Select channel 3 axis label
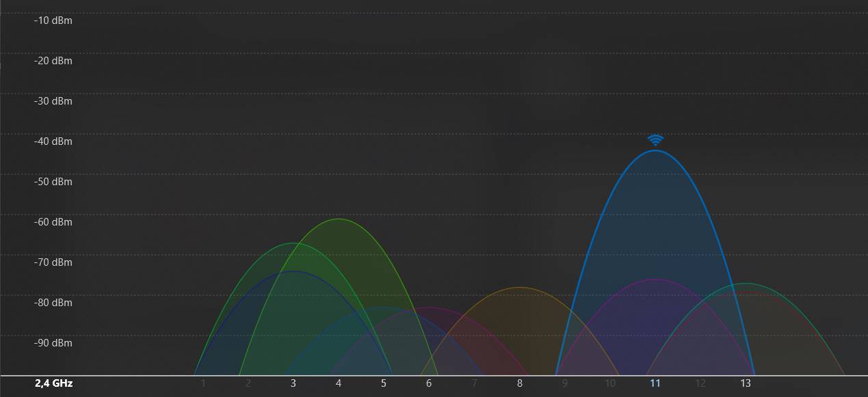Screen dimensions: 868x397 293,383
